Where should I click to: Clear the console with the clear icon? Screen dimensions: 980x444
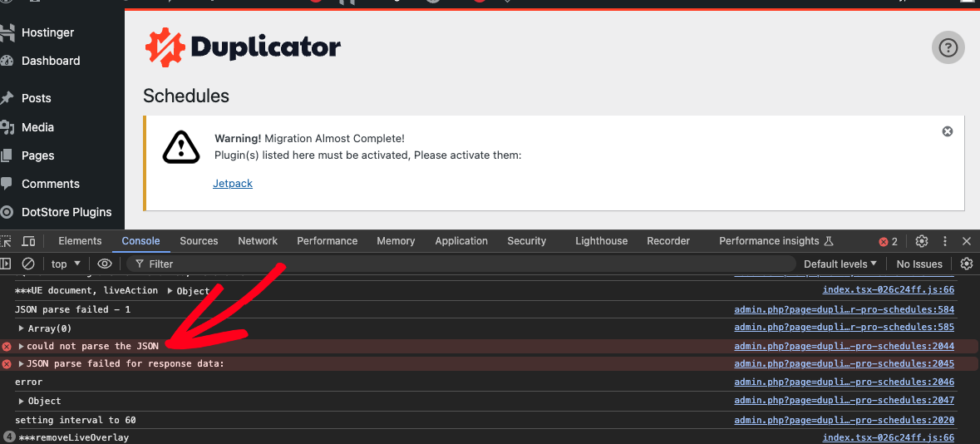pos(28,264)
